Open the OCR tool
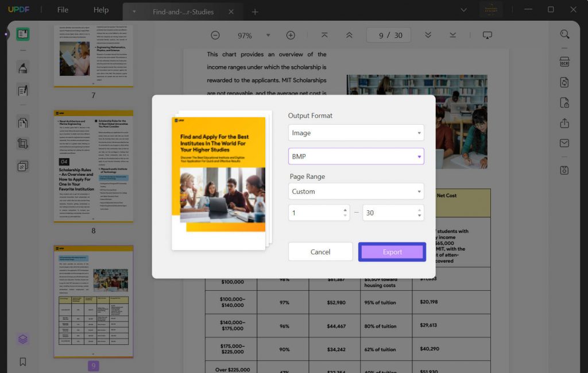This screenshot has height=373, width=588. (564, 61)
